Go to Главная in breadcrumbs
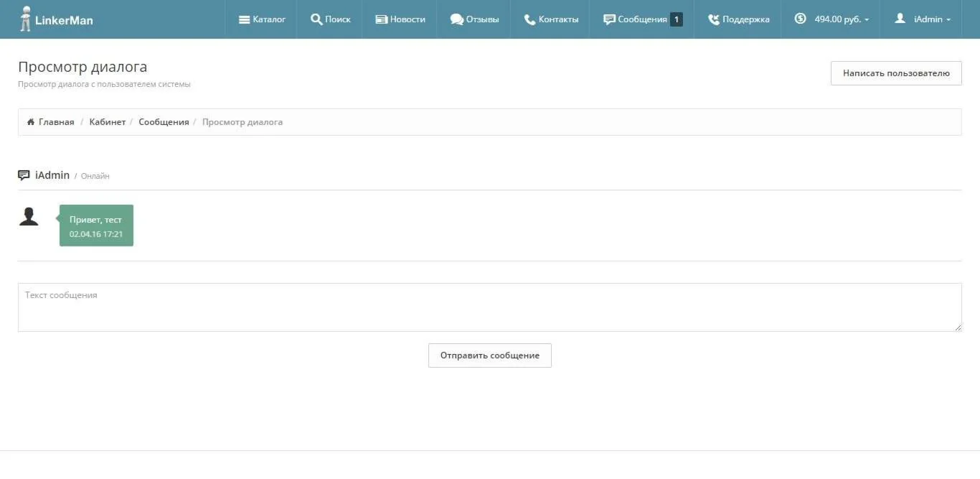 pyautogui.click(x=56, y=122)
